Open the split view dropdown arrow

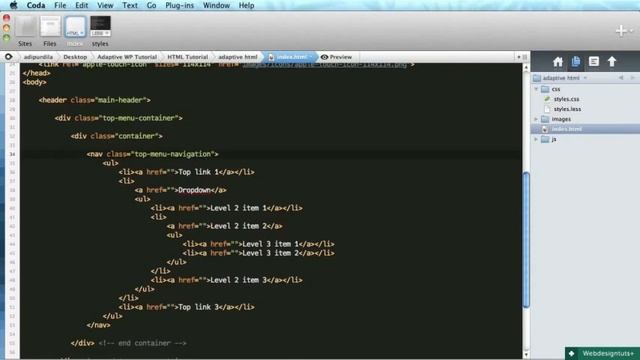[519, 57]
